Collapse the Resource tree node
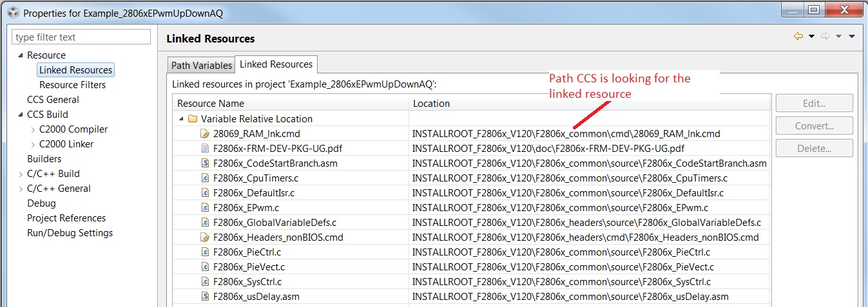The width and height of the screenshot is (868, 307). [21, 55]
